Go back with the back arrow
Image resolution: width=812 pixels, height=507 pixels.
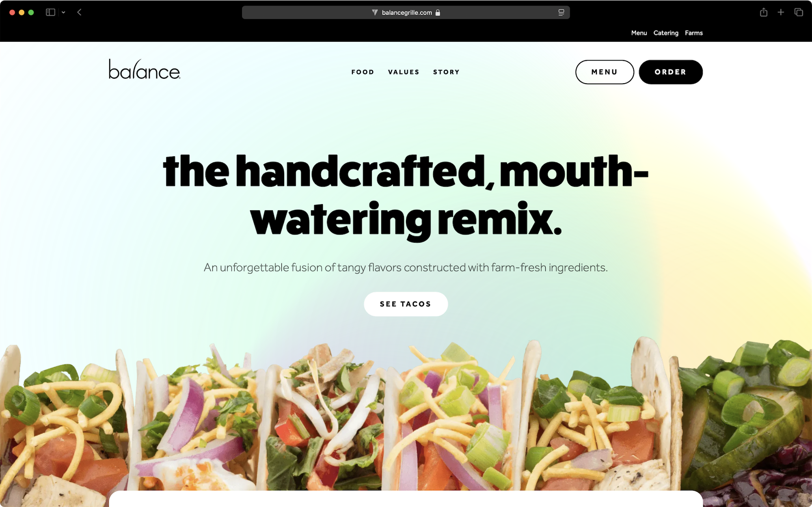[80, 12]
